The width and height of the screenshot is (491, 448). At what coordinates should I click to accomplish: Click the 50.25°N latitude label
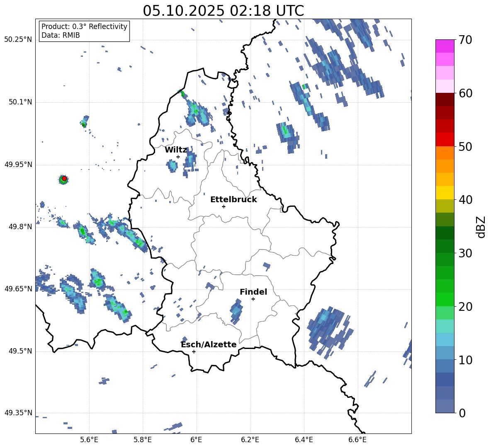coord(18,40)
